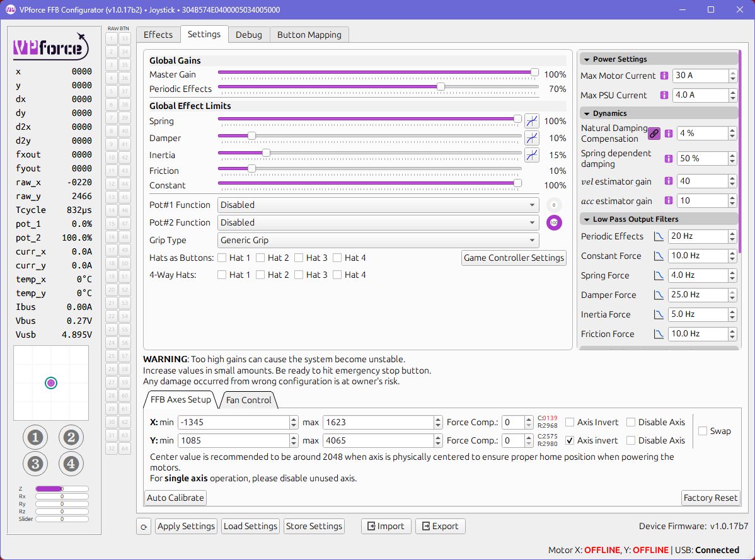The image size is (755, 560).
Task: Click the Damper Force low-pass filter icon
Action: pyautogui.click(x=658, y=295)
